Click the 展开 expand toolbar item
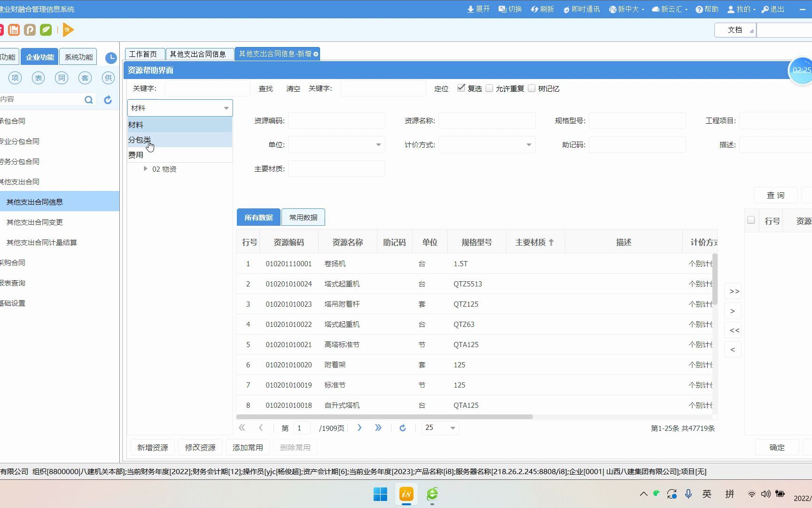 tap(478, 9)
